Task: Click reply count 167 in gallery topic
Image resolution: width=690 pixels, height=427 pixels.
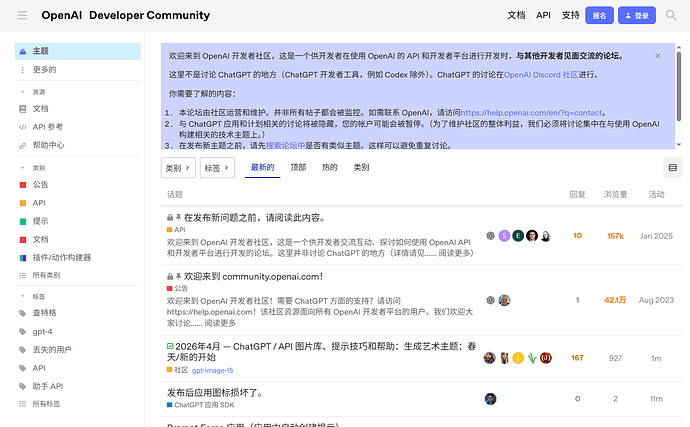Action: (x=577, y=358)
